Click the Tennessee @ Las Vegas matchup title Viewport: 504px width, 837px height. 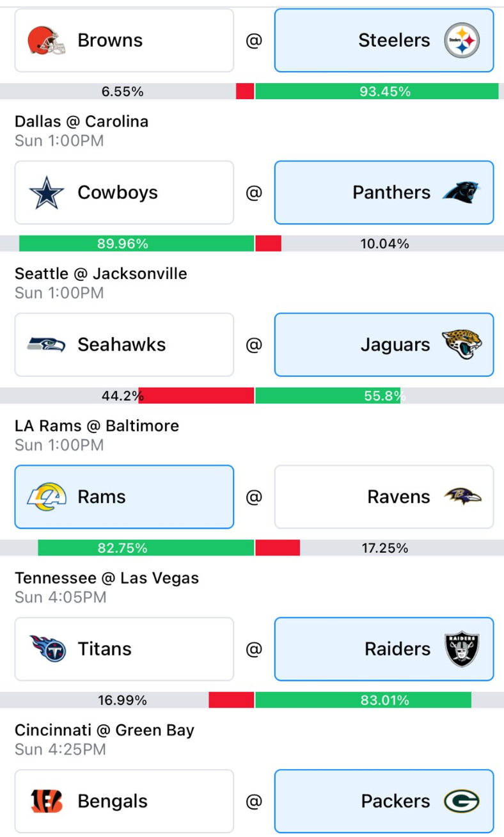pos(107,578)
